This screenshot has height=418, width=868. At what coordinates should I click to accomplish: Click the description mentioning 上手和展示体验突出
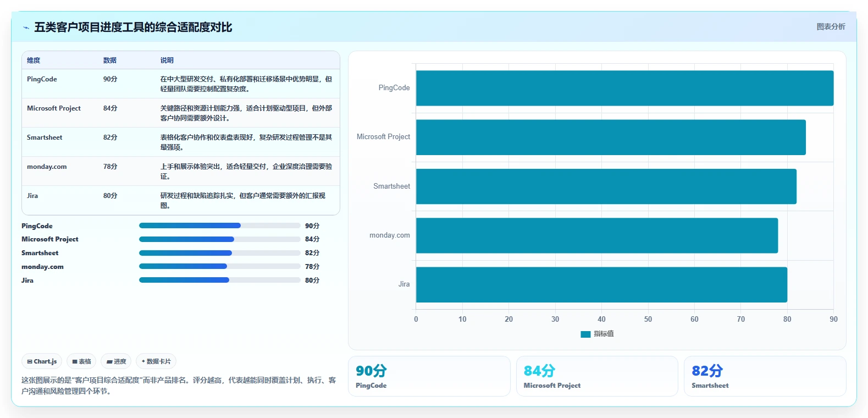(247, 172)
